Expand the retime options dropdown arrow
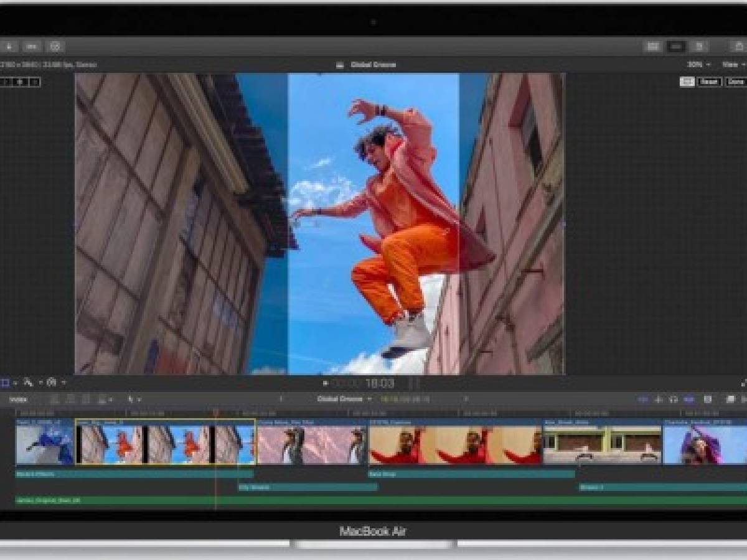 pyautogui.click(x=63, y=383)
